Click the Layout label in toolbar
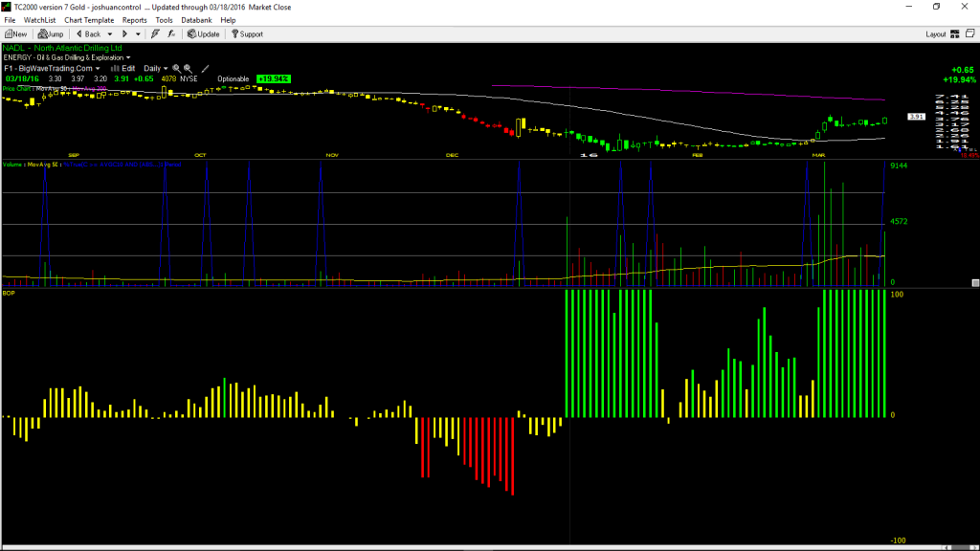This screenshot has width=980, height=551. pyautogui.click(x=936, y=34)
